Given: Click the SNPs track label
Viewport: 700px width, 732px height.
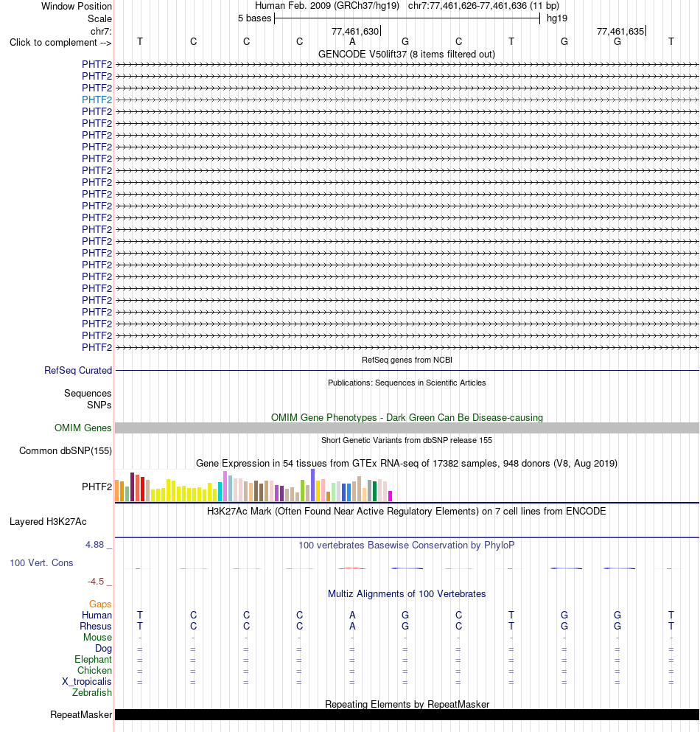Looking at the screenshot, I should [99, 405].
